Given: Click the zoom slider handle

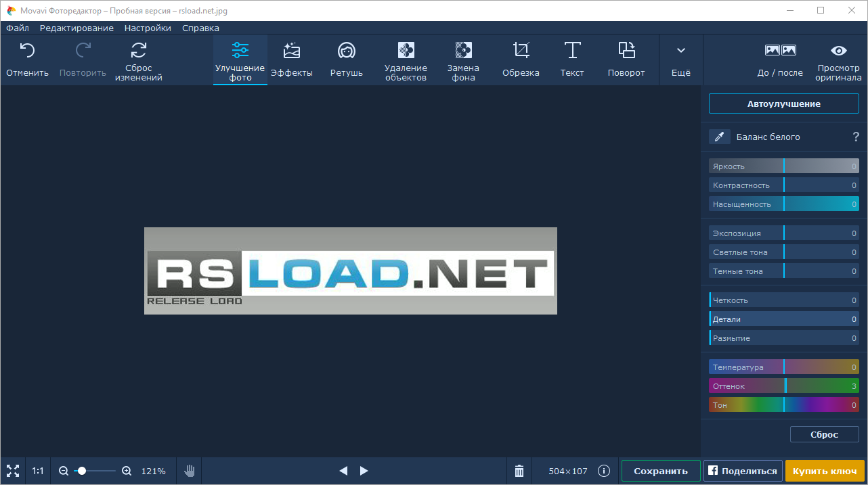Looking at the screenshot, I should click(82, 471).
